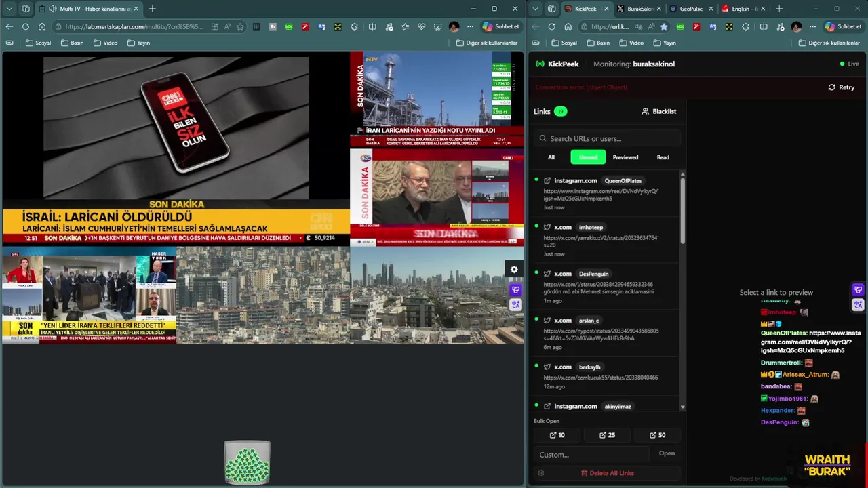Reload the Multi TV page
Image resolution: width=868 pixels, height=488 pixels.
tap(25, 26)
